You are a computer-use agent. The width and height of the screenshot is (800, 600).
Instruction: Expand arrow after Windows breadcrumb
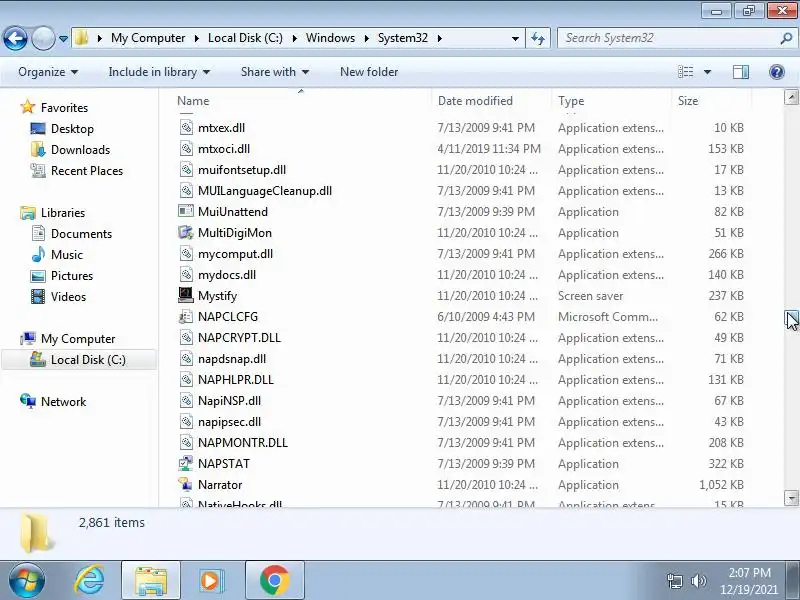pyautogui.click(x=366, y=38)
